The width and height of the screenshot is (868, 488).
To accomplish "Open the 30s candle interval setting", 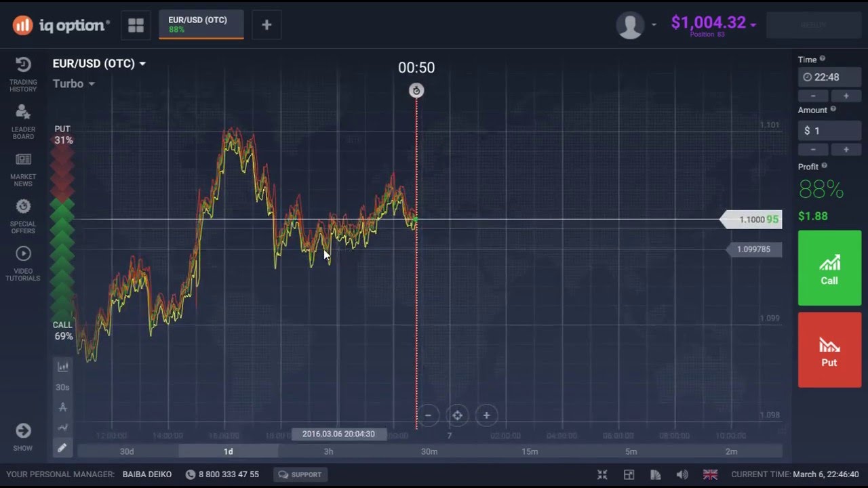I will 62,387.
